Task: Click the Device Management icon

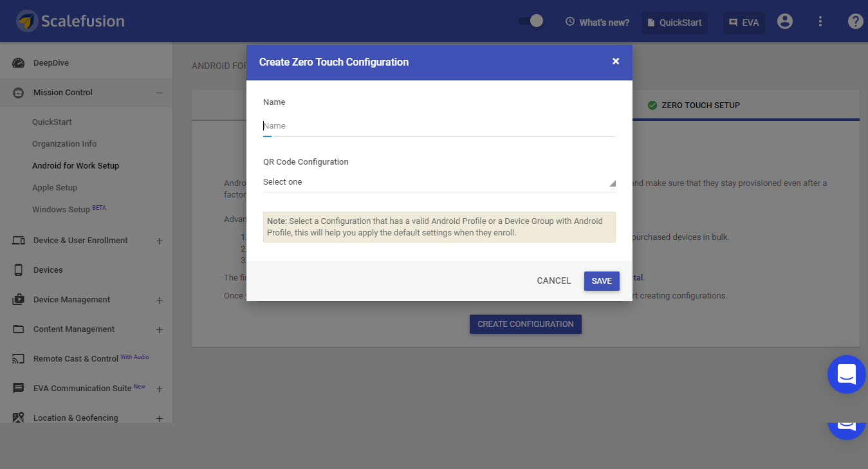Action: click(18, 299)
